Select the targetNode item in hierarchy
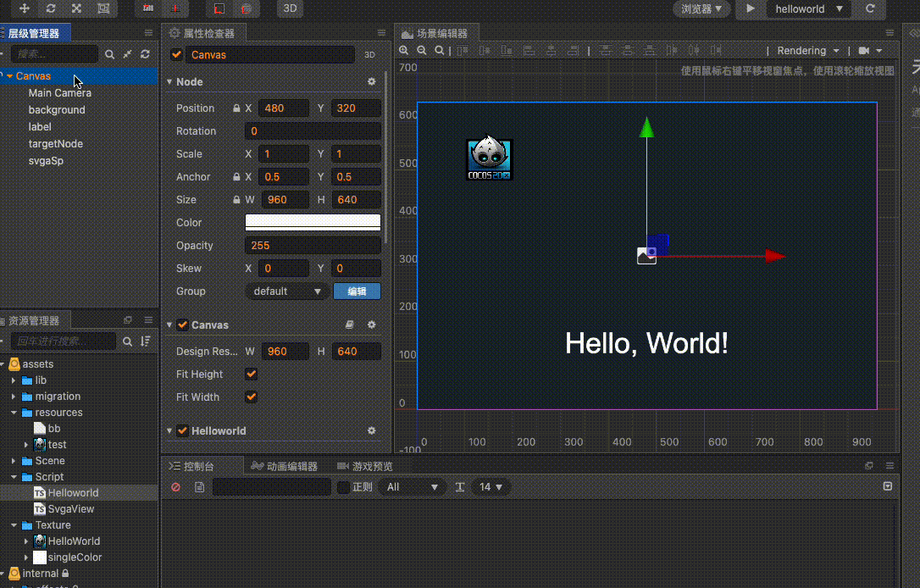The width and height of the screenshot is (920, 588). [x=55, y=144]
